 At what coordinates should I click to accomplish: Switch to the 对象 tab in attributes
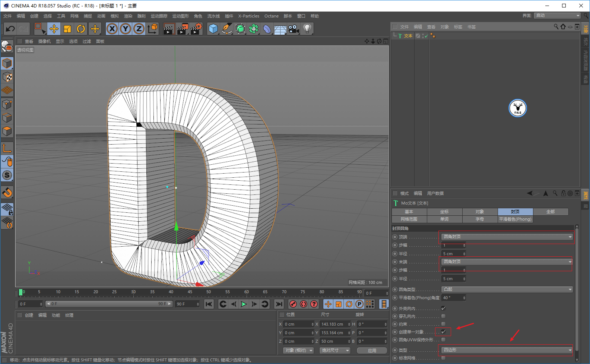click(480, 212)
